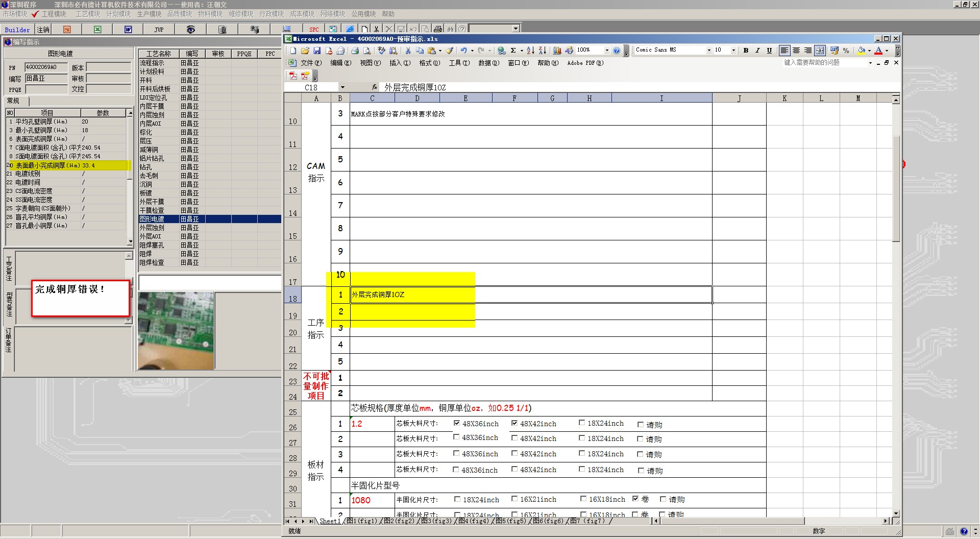Save the workbook with the floppy disk icon
Image resolution: width=980 pixels, height=539 pixels.
coord(316,51)
